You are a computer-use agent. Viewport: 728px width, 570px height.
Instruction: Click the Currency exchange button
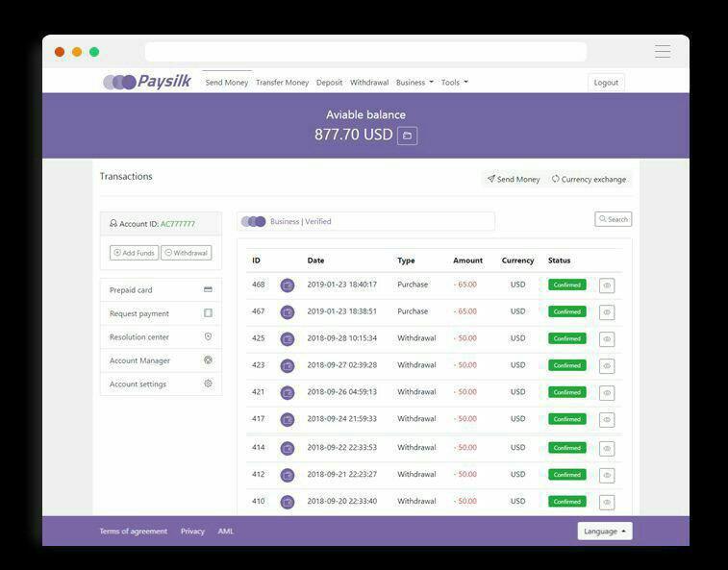(590, 179)
